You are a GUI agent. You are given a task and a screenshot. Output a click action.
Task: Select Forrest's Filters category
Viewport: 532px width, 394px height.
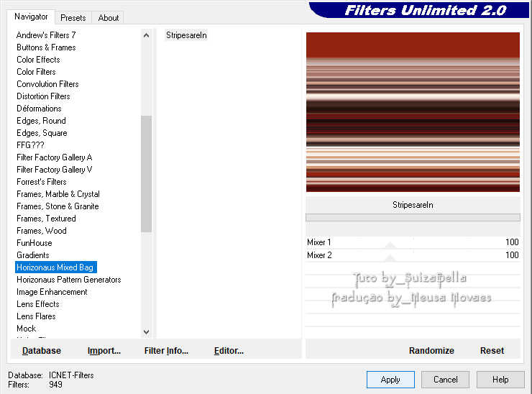[x=42, y=182]
